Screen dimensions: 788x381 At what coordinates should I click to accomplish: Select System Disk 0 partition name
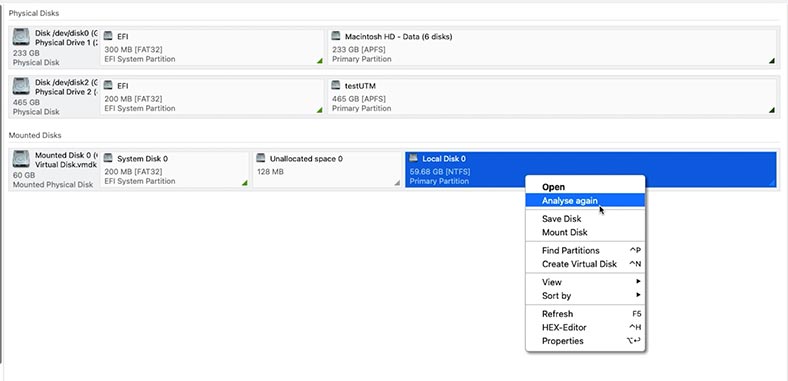[x=143, y=159]
